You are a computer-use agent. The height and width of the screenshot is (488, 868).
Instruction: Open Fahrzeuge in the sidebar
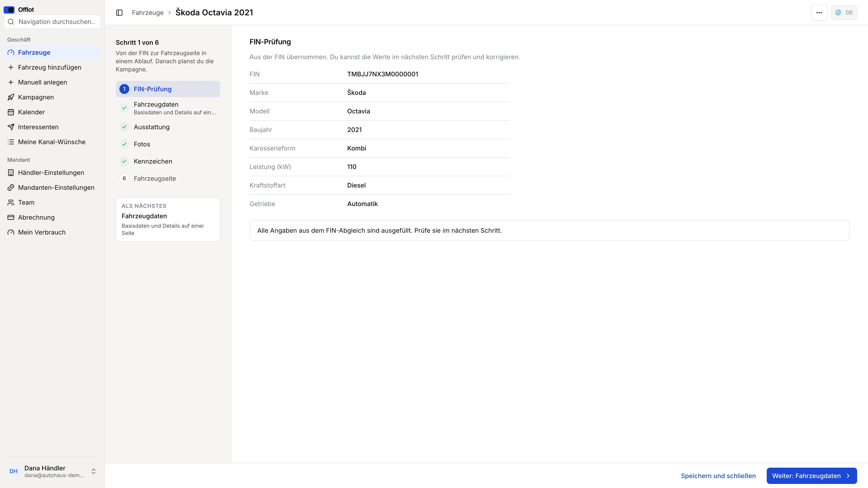52,52
